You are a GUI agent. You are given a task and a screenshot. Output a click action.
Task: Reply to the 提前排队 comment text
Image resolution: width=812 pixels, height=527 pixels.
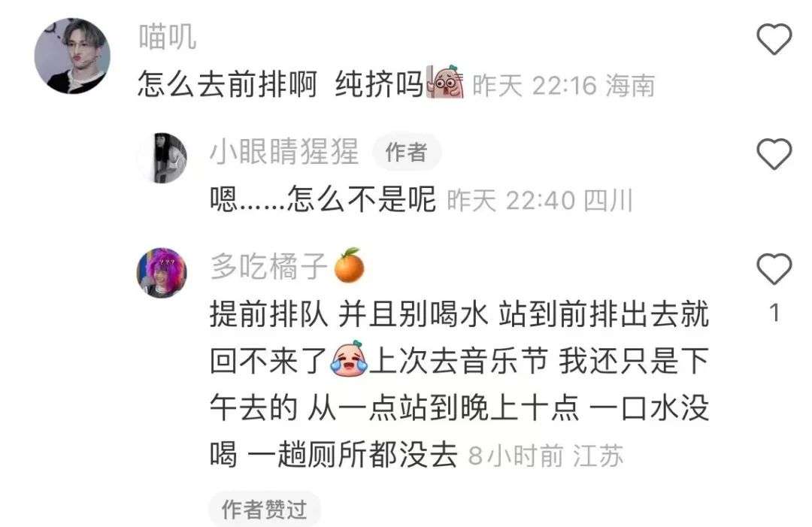(459, 384)
